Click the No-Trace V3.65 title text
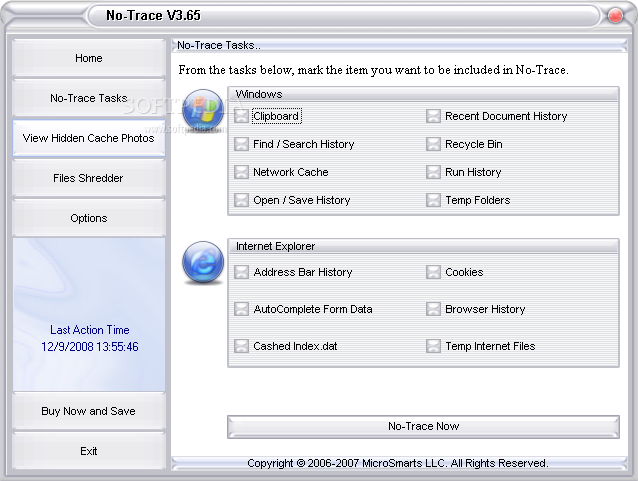The image size is (638, 481). click(x=153, y=15)
